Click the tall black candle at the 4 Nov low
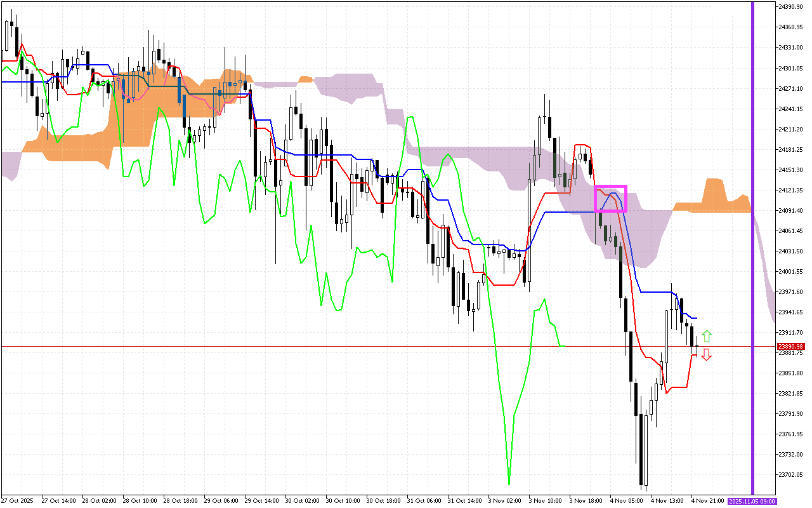Viewport: 812px width, 508px height. (x=642, y=448)
